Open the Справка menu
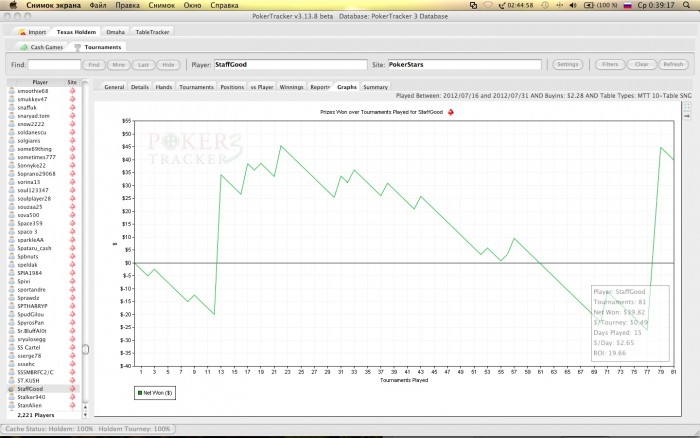The width and height of the screenshot is (700, 438). coord(224,5)
